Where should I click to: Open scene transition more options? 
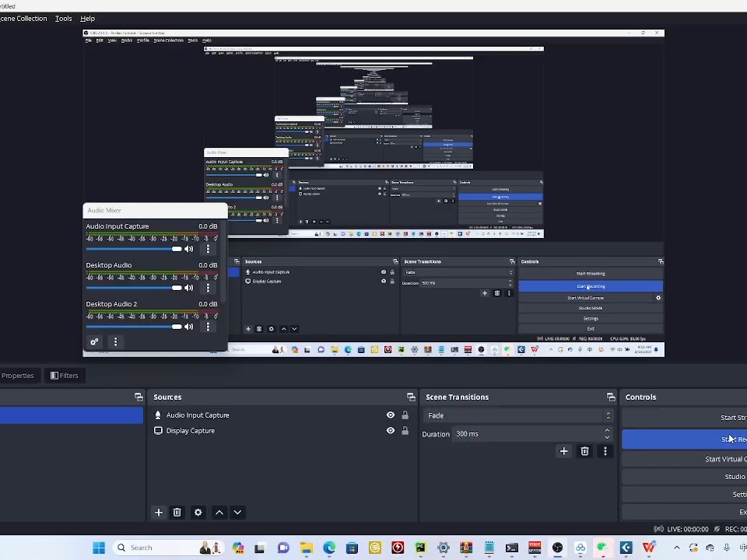tap(605, 451)
